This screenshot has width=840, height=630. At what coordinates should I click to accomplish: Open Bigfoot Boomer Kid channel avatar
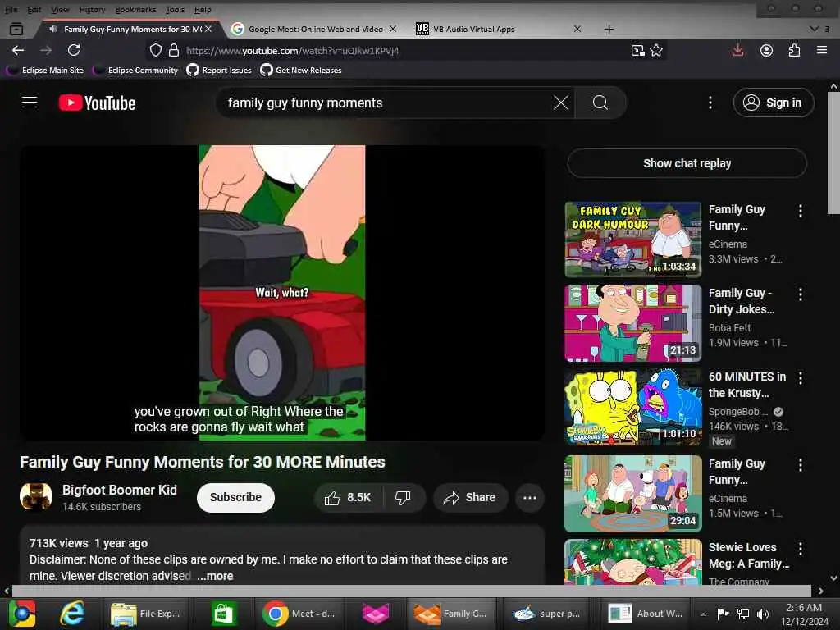(36, 496)
